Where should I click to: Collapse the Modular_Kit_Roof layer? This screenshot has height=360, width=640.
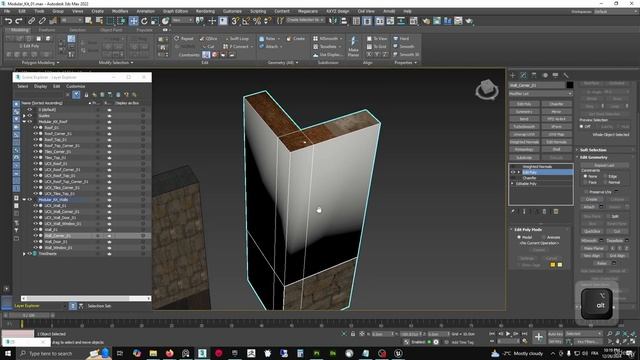coord(24,122)
